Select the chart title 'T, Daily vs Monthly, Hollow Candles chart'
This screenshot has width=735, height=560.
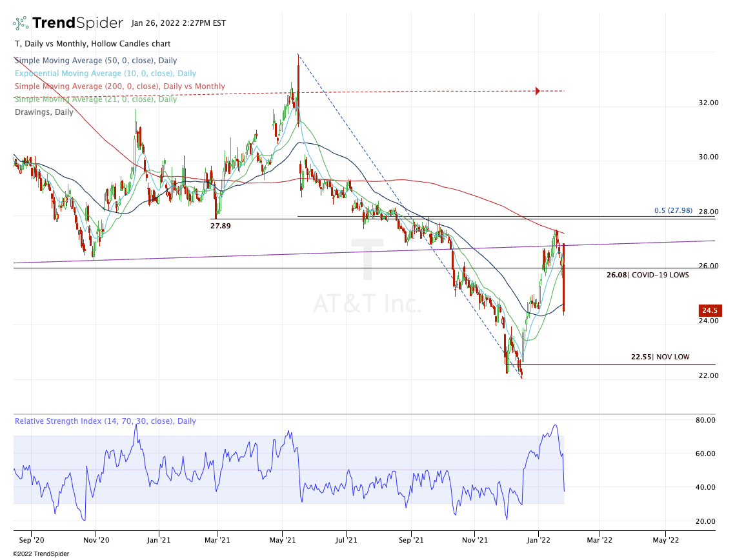(x=93, y=44)
